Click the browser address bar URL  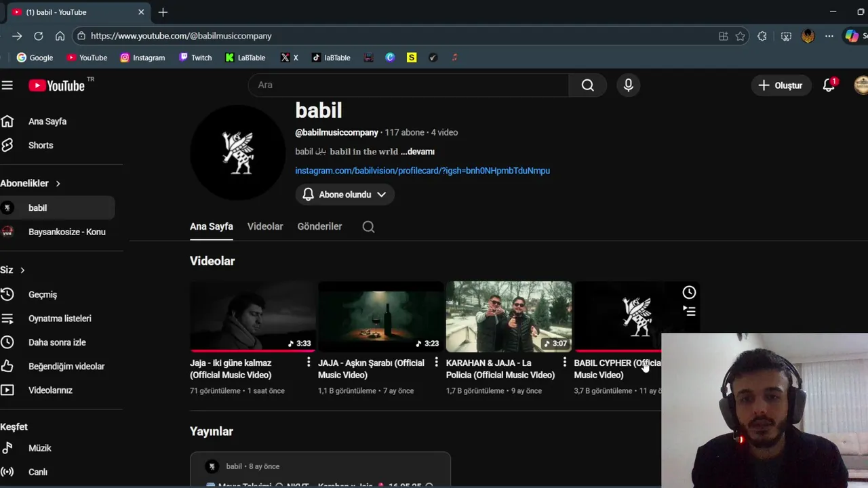coord(181,36)
